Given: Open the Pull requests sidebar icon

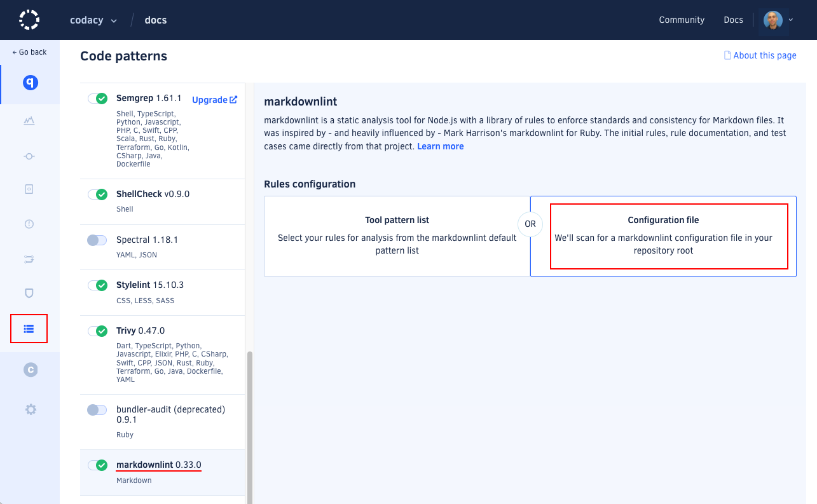Looking at the screenshot, I should 29,259.
